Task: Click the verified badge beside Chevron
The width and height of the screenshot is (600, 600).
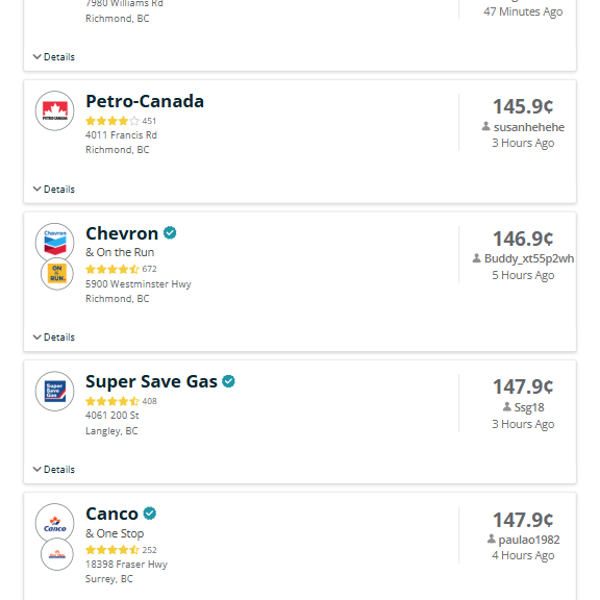Action: point(170,233)
